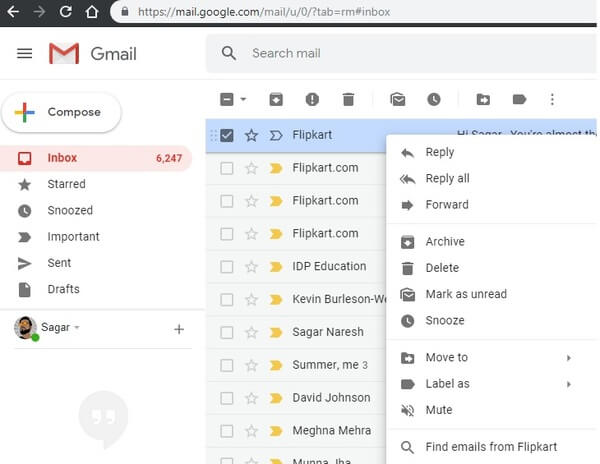Image resolution: width=600 pixels, height=464 pixels.
Task: Open the Sent folder
Action: tap(96, 263)
